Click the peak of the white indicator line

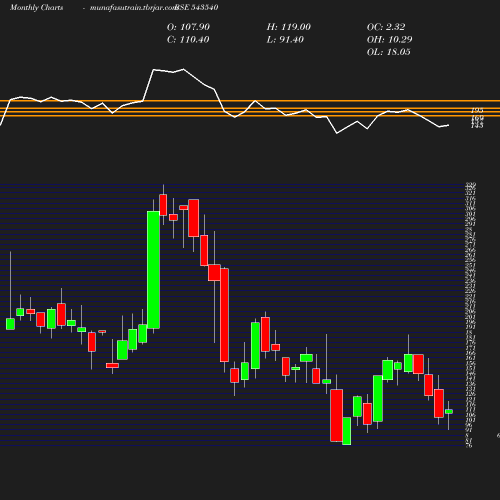point(183,69)
